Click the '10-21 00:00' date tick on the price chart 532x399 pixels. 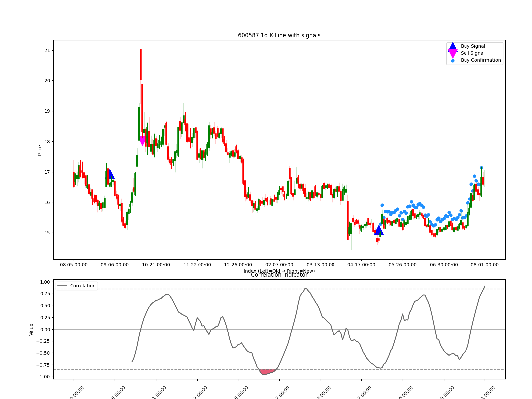click(x=156, y=265)
